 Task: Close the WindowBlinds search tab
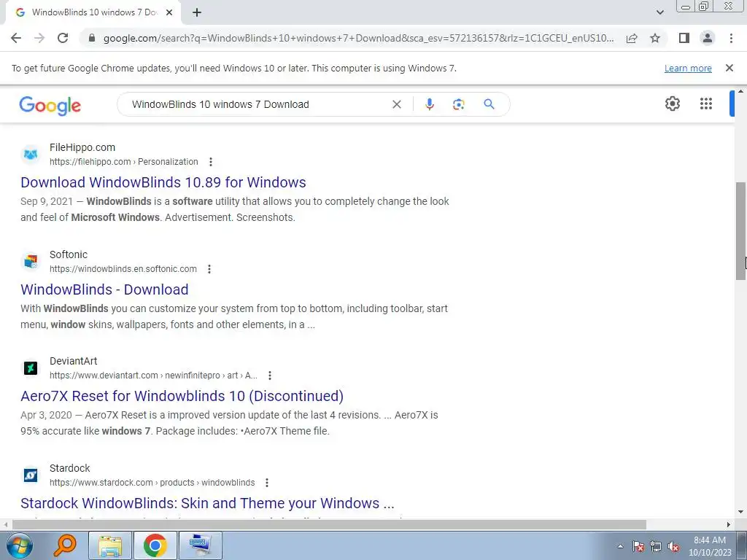pos(169,12)
